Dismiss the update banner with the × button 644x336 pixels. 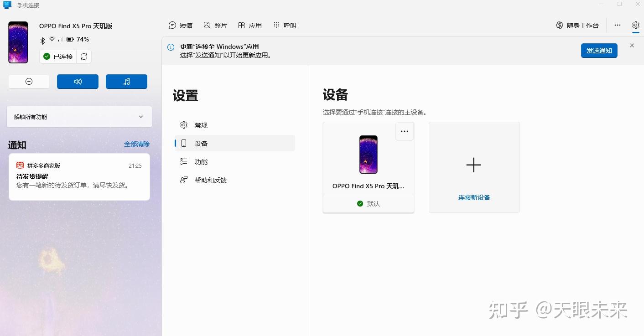click(x=632, y=46)
